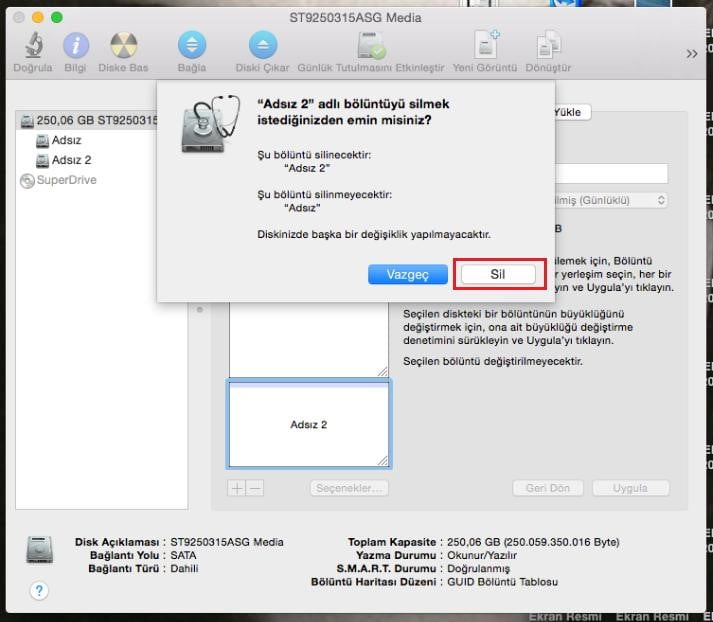Viewport: 713px width, 622px height.
Task: Click the SATA connection value text
Action: click(x=183, y=555)
